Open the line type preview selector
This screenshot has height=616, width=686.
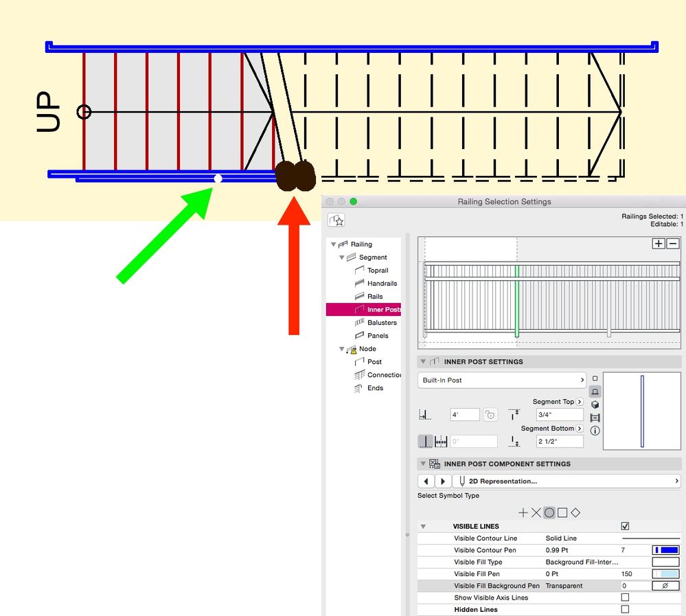point(650,538)
